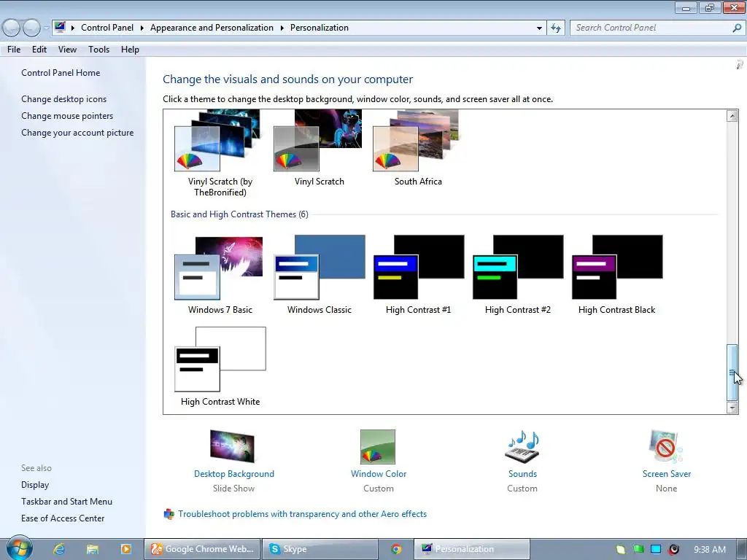
Task: Open Display under See also
Action: coord(35,485)
